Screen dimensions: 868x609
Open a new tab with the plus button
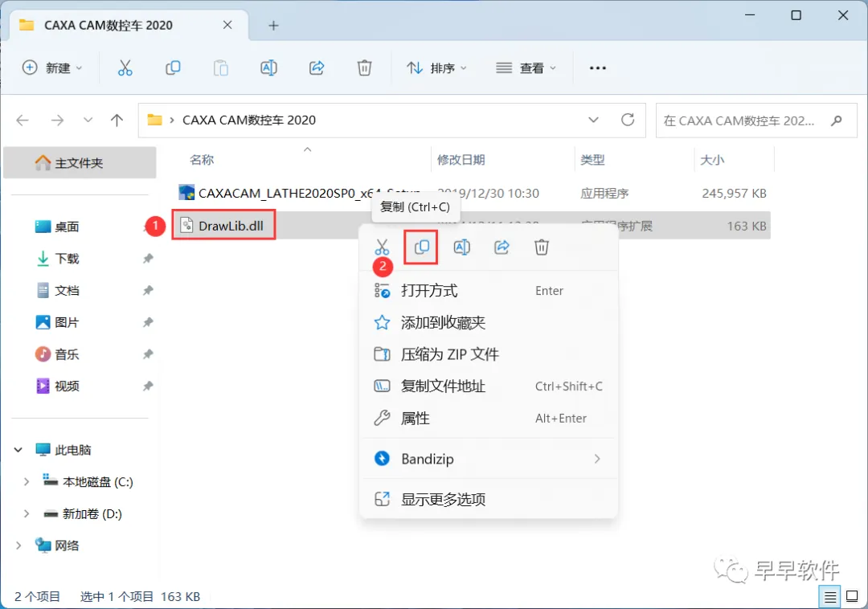pyautogui.click(x=273, y=26)
